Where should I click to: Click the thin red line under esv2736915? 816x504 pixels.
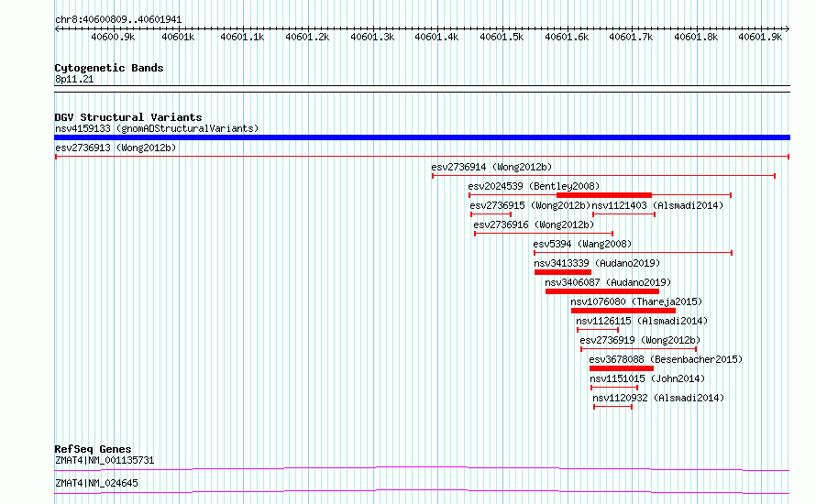click(491, 214)
